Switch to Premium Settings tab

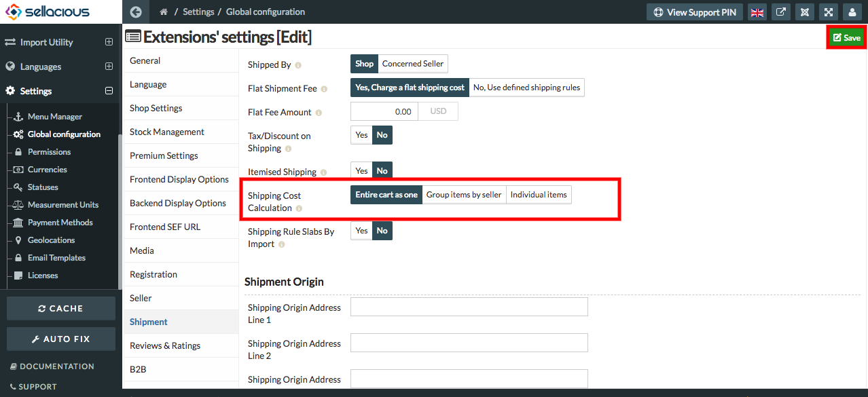coord(181,155)
